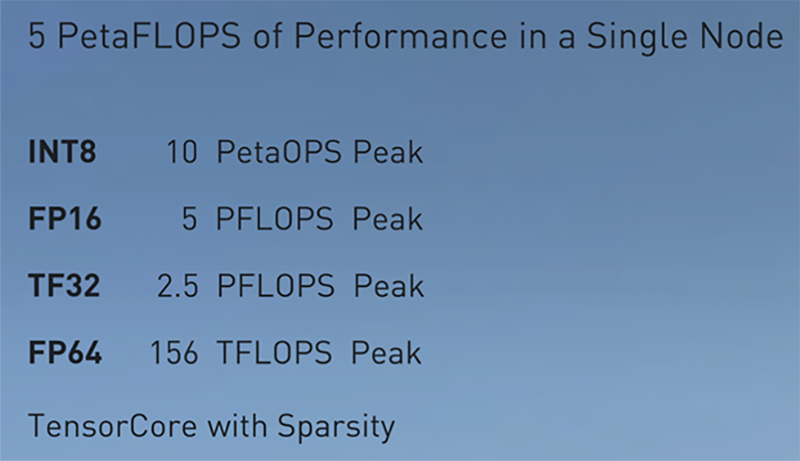Click Peak in the TF32 row
800x461 pixels.
[387, 286]
